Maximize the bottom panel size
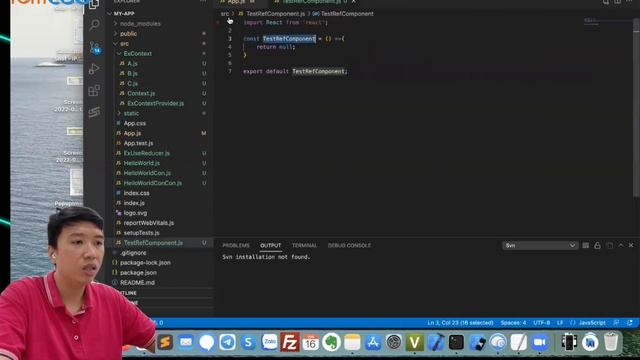This screenshot has height=360, width=640. (x=621, y=245)
